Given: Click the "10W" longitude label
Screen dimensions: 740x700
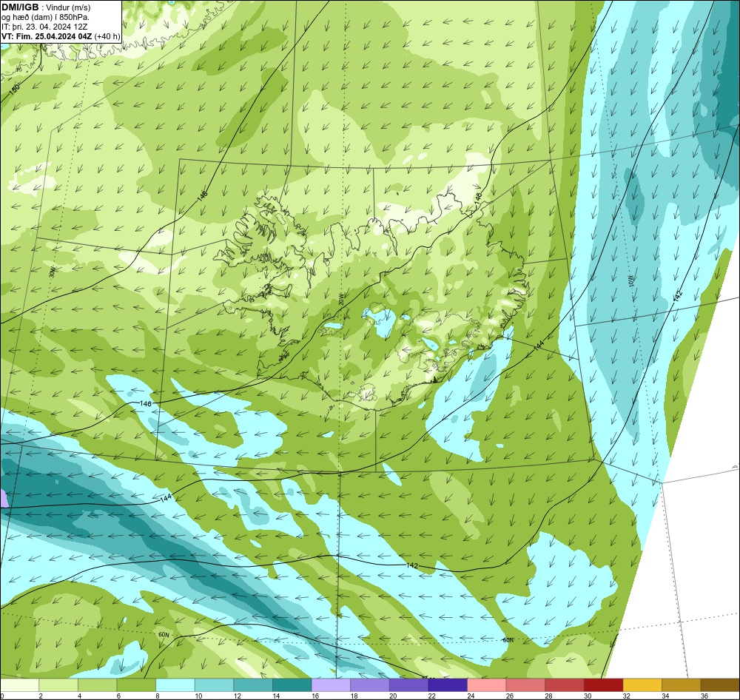Looking at the screenshot, I should coord(631,281).
